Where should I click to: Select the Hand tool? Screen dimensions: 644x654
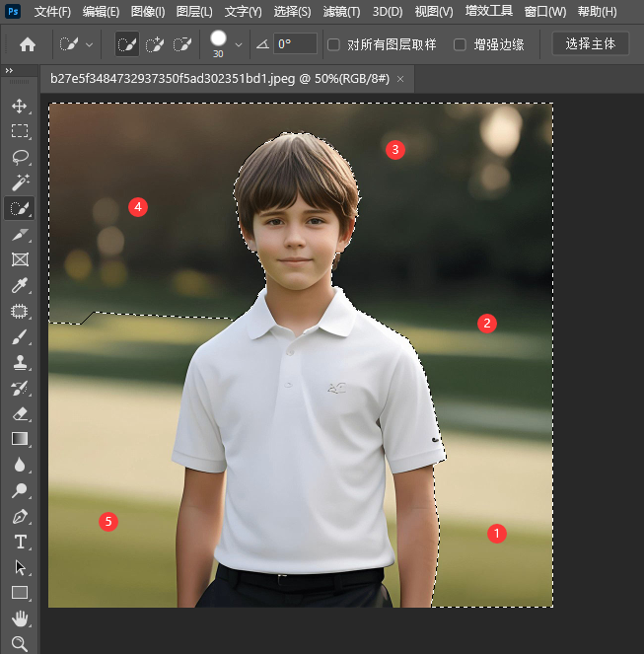20,618
